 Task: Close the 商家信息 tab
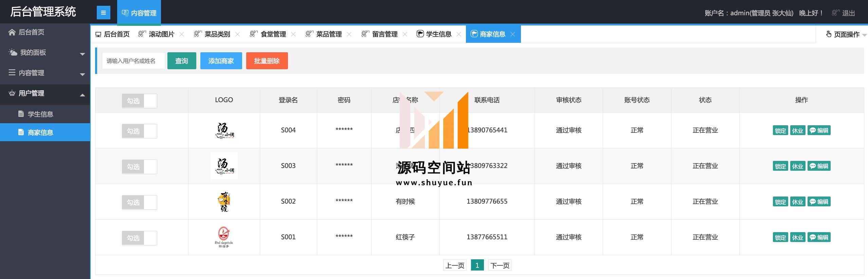tap(513, 34)
